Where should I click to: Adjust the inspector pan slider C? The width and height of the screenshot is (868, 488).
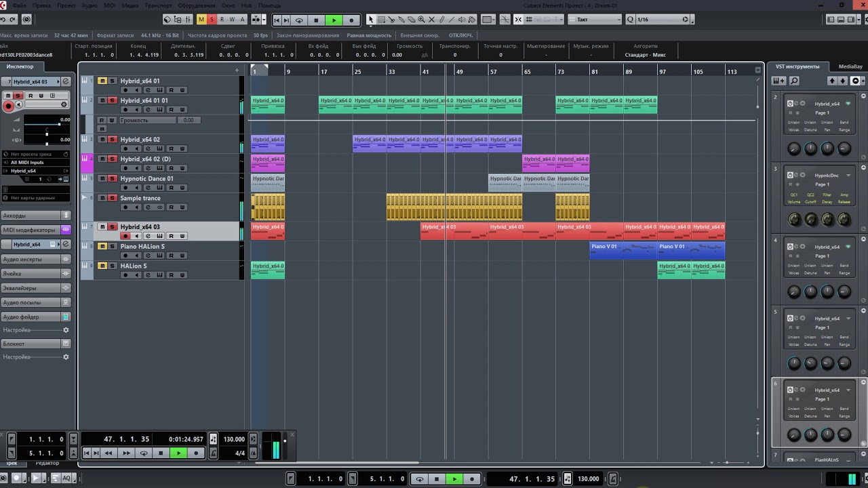point(46,136)
